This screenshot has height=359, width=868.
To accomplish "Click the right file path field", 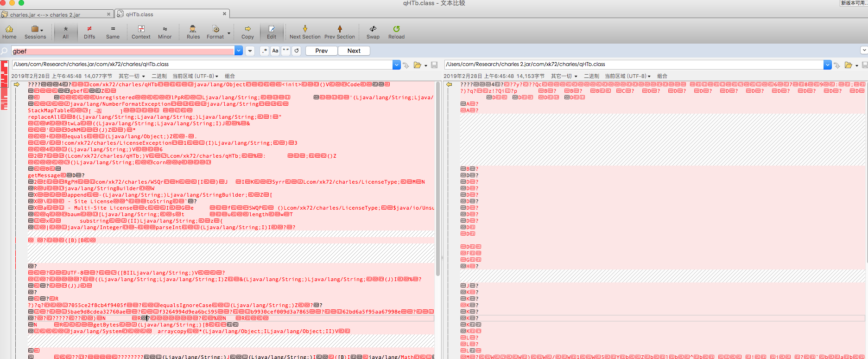I will tap(634, 64).
